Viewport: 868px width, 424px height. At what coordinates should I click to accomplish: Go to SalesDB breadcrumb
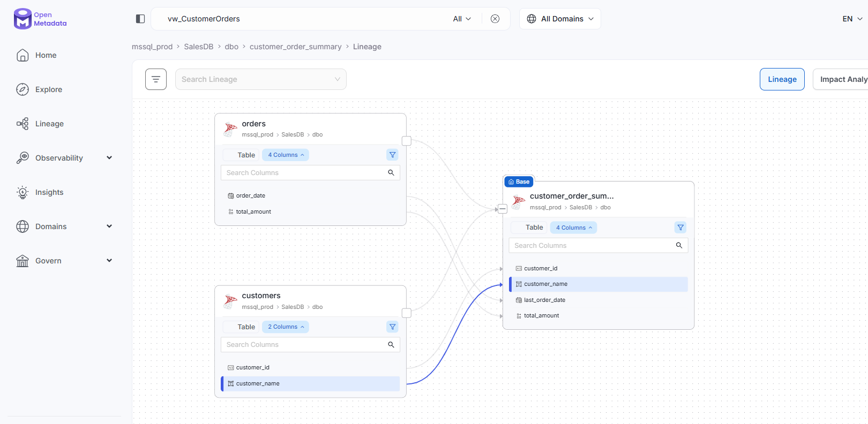point(199,47)
